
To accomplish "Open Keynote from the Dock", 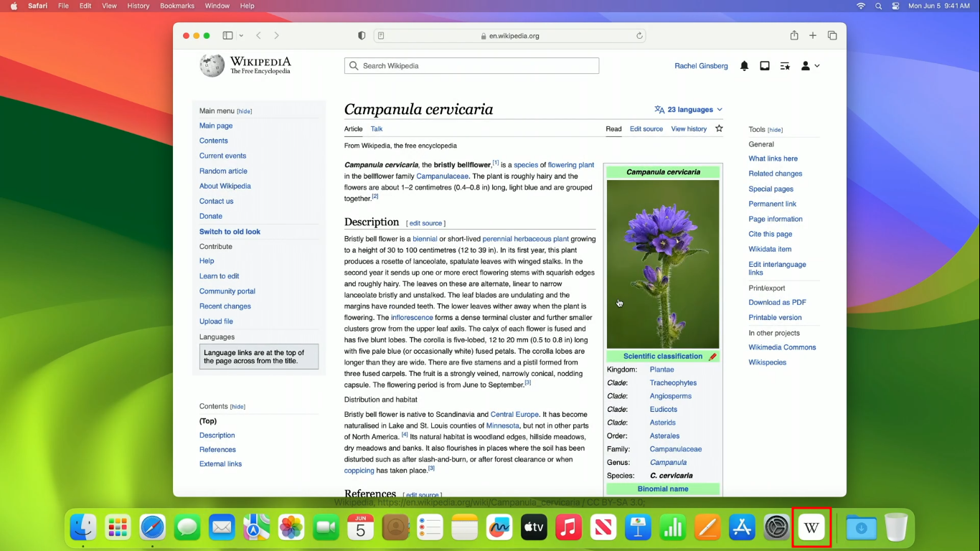I will click(638, 528).
